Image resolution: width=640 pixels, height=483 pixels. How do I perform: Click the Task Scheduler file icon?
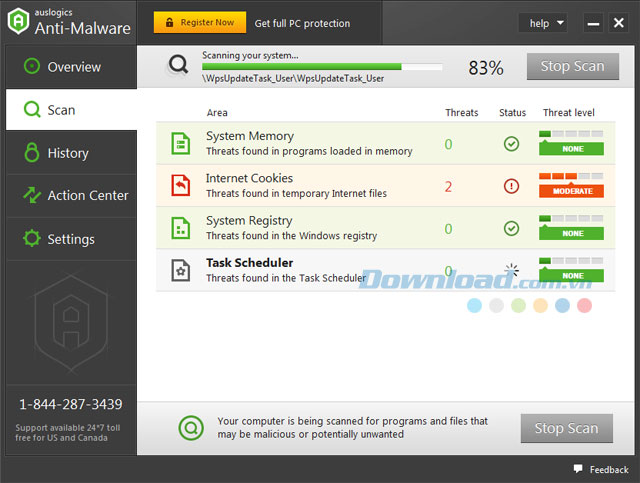[180, 270]
